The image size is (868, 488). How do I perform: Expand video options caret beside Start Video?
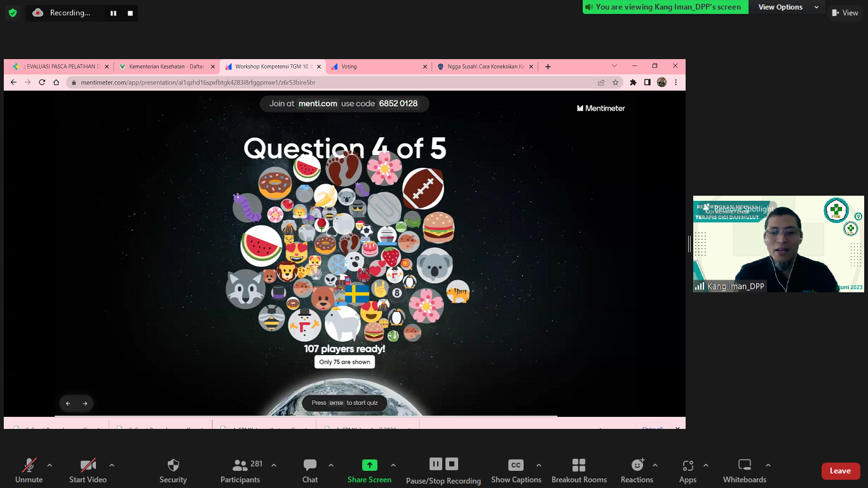[x=112, y=465]
